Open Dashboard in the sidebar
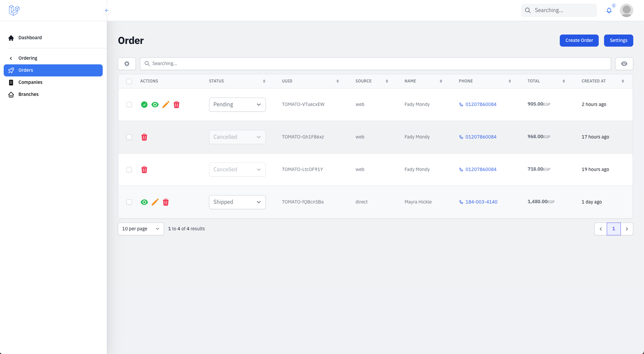The image size is (644, 354). coord(53,38)
